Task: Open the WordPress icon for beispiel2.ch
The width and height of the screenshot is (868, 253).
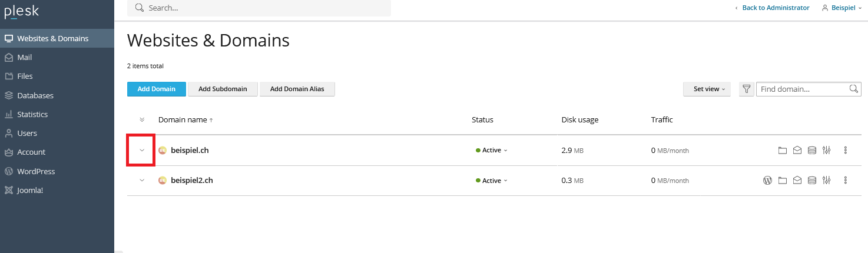Action: pos(767,181)
